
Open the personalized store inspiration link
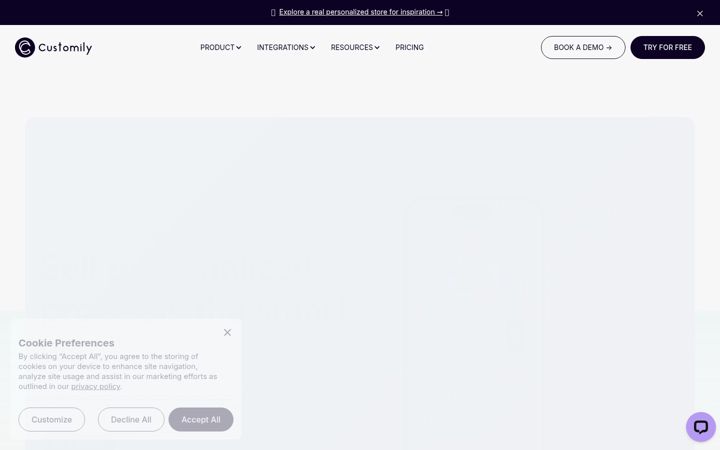pyautogui.click(x=360, y=12)
